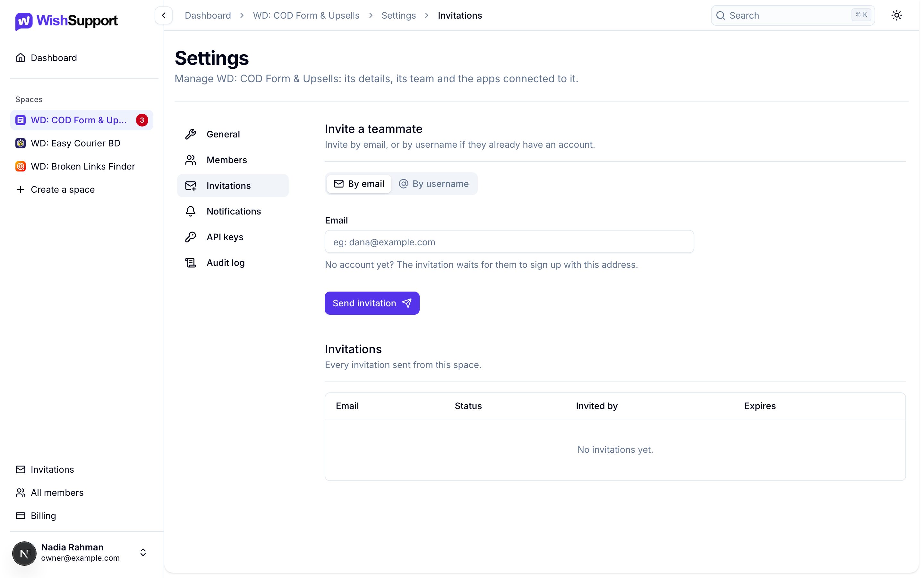Focus the Search box
Viewport: 924px width, 578px height.
click(x=793, y=15)
